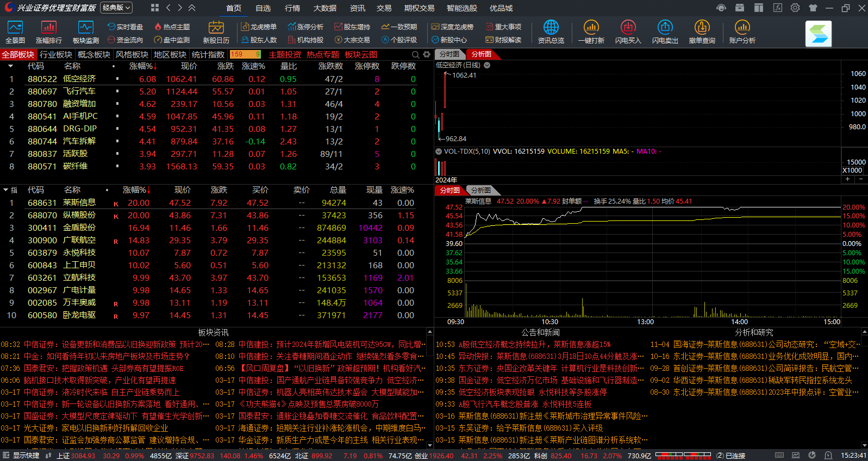This screenshot has width=868, height=461.
Task: Open 盘中监测 intraday monitor
Action: [x=172, y=40]
